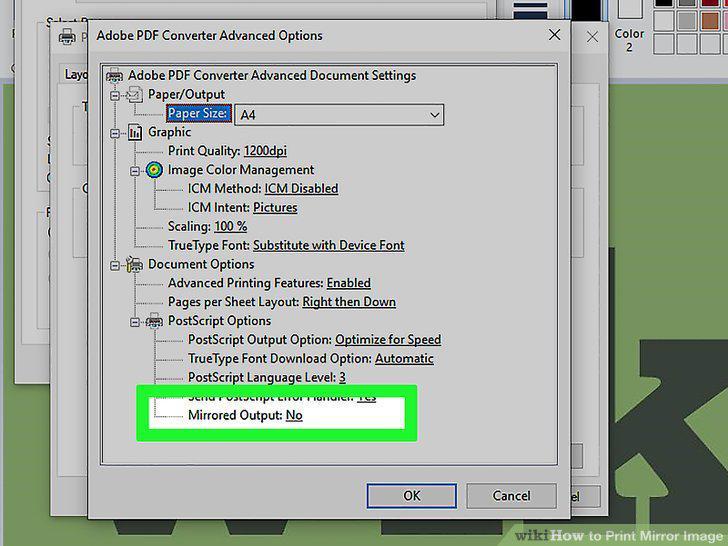Click the Right then Down layout value
Screen dimensions: 728x546
coord(349,302)
